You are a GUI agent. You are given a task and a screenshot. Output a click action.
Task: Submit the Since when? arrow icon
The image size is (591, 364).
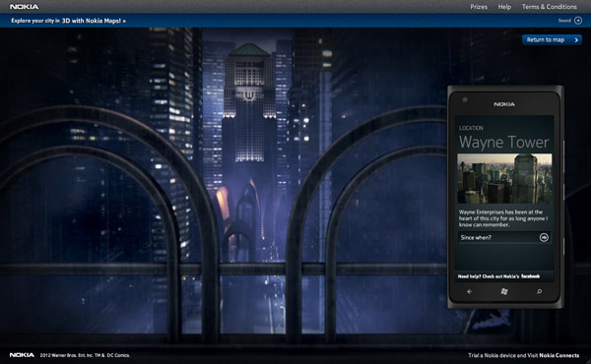(544, 237)
